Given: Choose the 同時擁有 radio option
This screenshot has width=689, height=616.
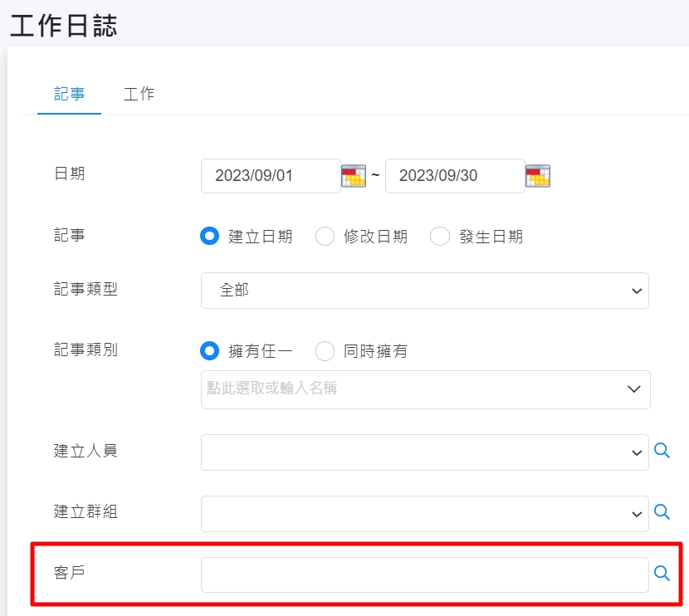Looking at the screenshot, I should coord(325,351).
